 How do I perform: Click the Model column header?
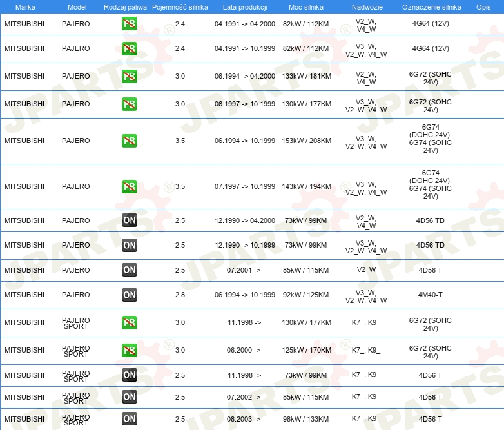tap(77, 7)
